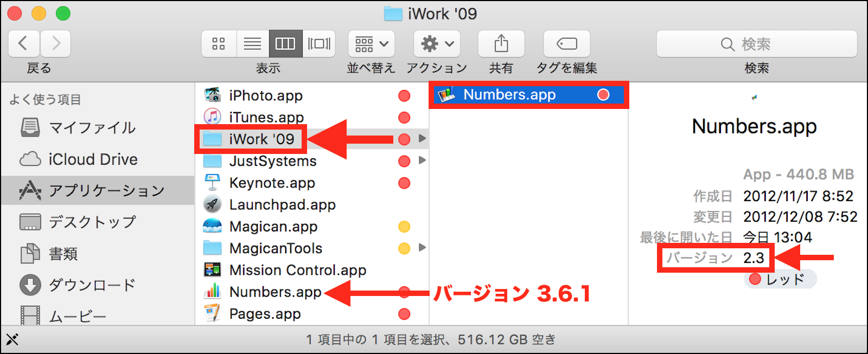The width and height of the screenshot is (868, 354).
Task: Click the red tag dot on Keynote.app
Action: click(404, 183)
